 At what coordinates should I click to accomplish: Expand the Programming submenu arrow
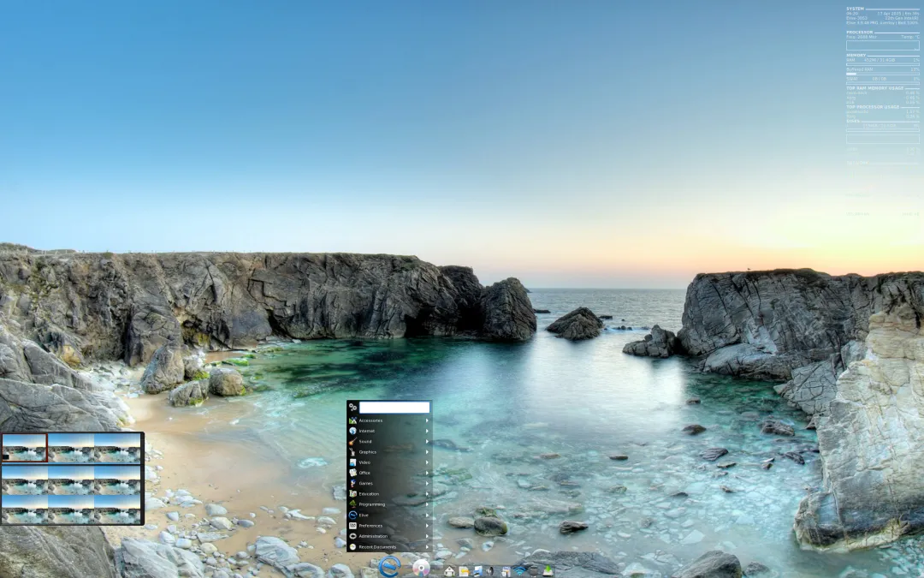coord(427,505)
